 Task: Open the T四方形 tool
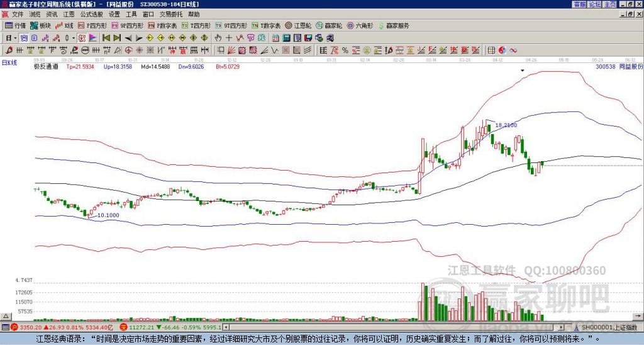pyautogui.click(x=196, y=25)
